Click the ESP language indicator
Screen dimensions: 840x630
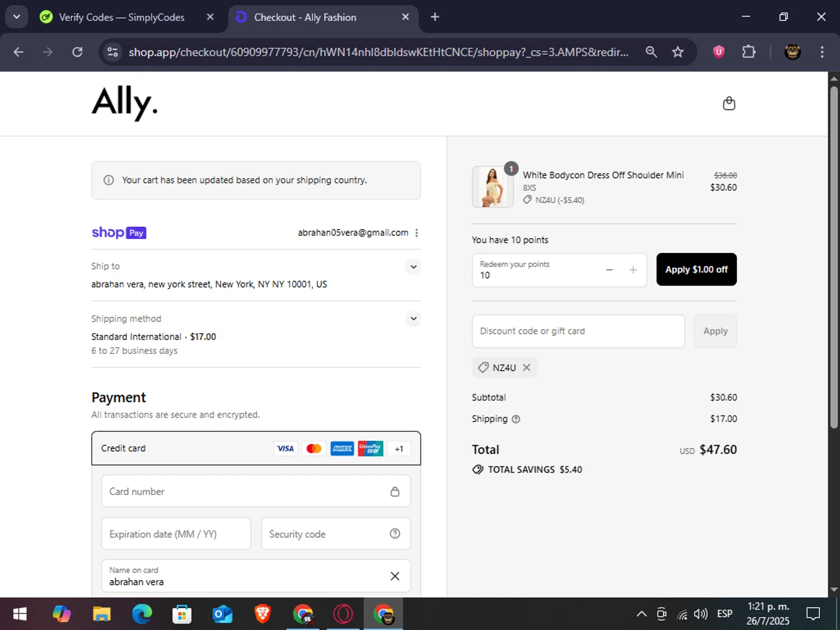coord(725,614)
